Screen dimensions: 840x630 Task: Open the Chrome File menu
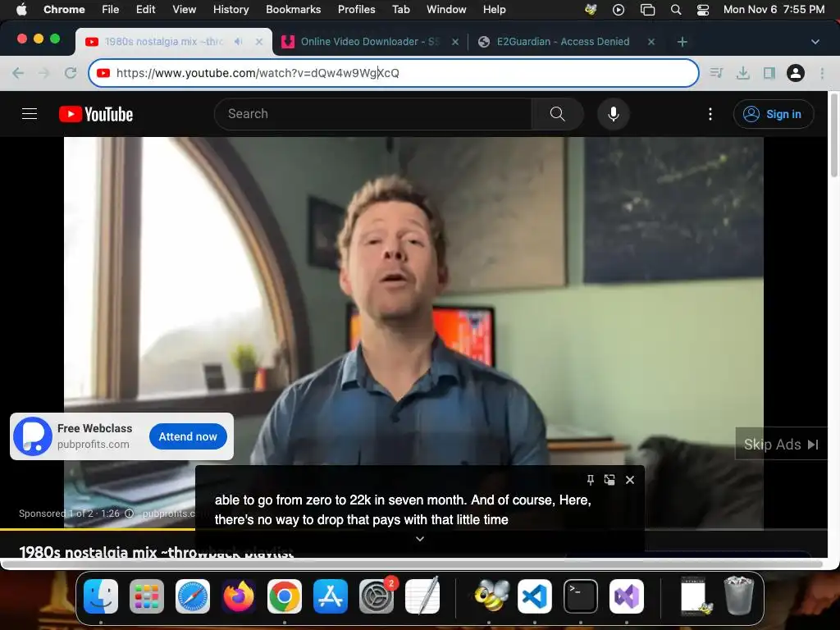111,9
